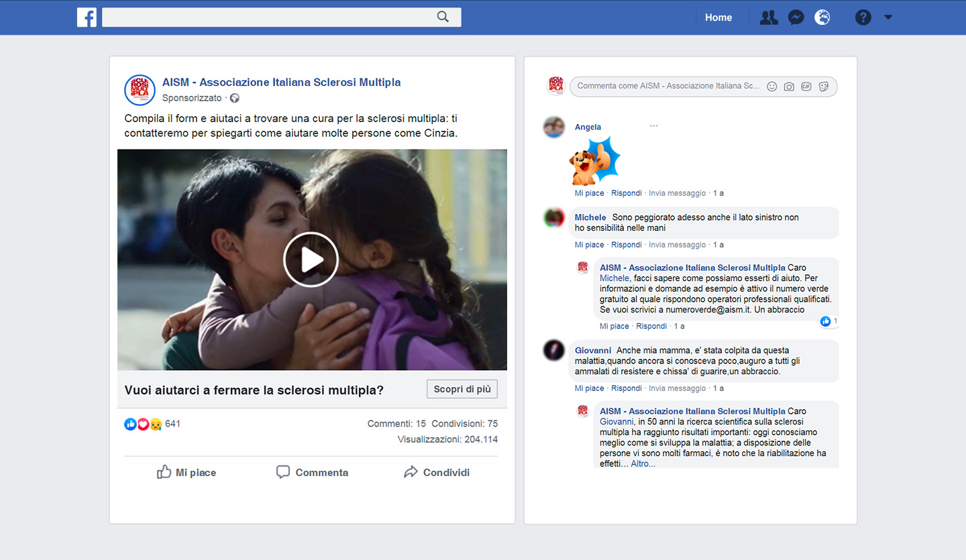Click Visualizzazioni: 204.114 text
The width and height of the screenshot is (966, 560).
[447, 439]
